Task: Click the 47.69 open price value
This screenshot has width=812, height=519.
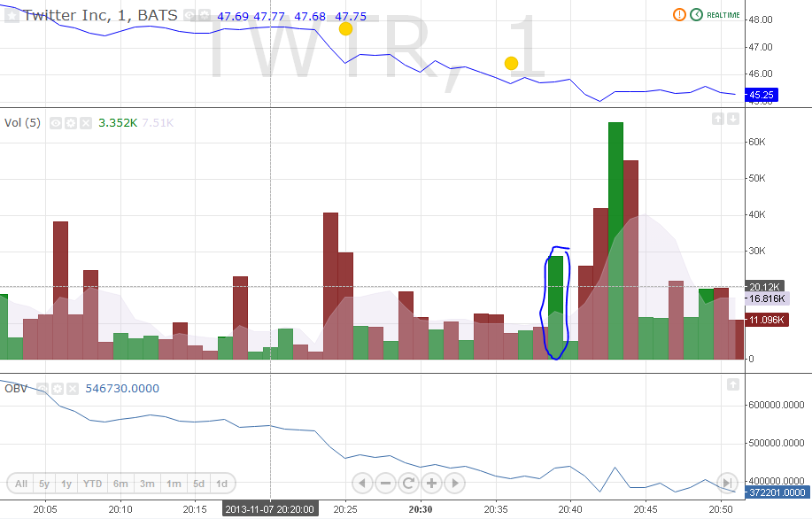Action: [233, 17]
